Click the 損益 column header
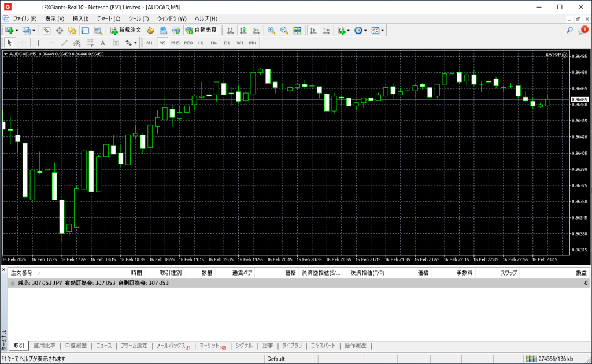 580,273
